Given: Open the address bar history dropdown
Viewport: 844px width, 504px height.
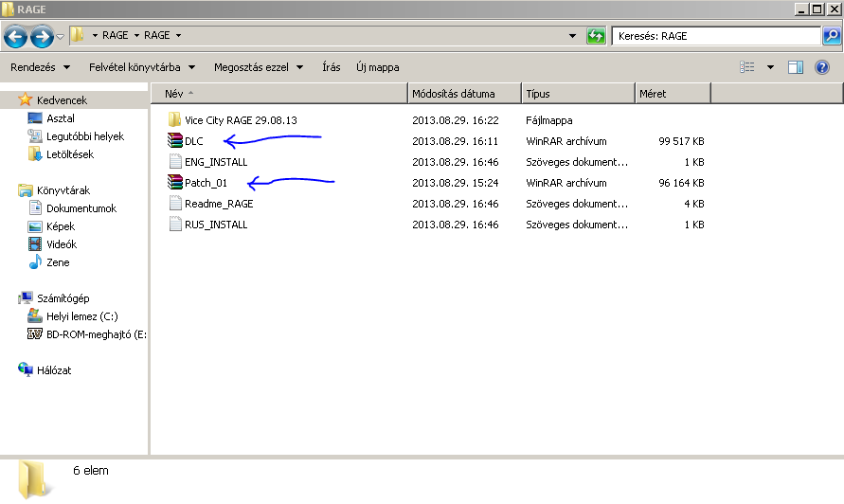Looking at the screenshot, I should pyautogui.click(x=572, y=36).
